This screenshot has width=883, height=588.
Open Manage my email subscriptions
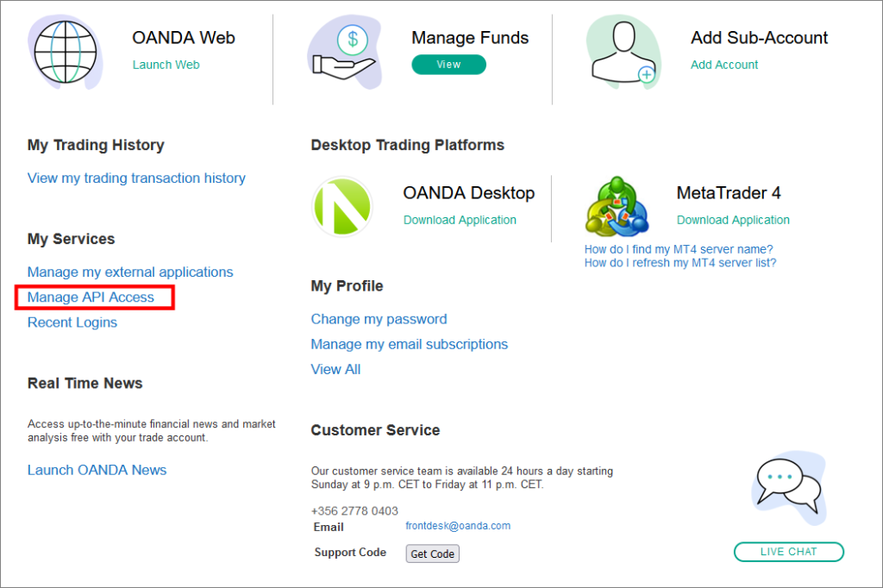pos(410,344)
